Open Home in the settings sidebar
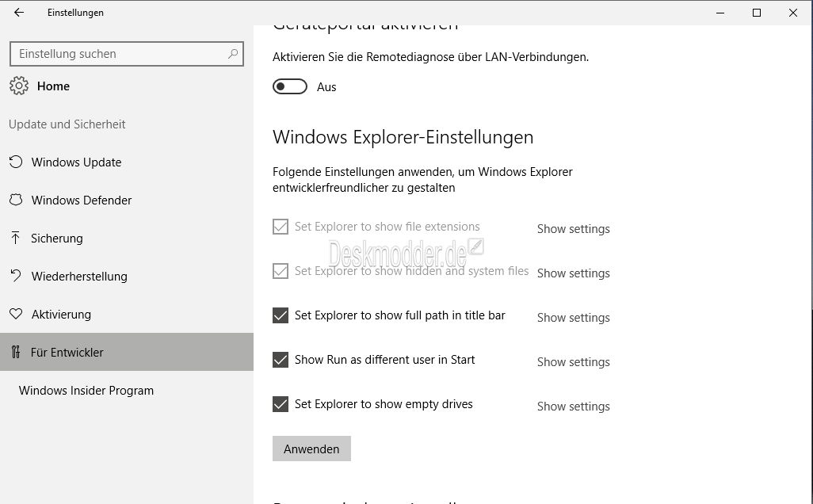Viewport: 813px width, 504px height. [x=53, y=86]
